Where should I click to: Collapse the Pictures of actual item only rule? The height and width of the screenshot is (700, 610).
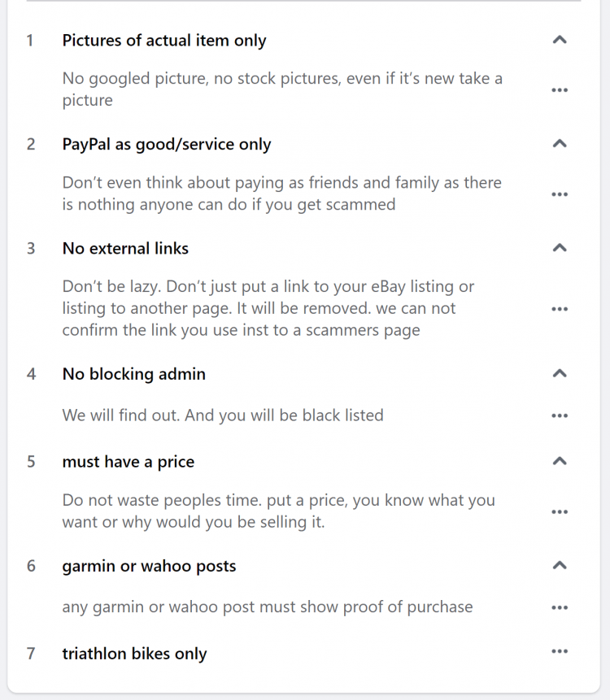559,38
